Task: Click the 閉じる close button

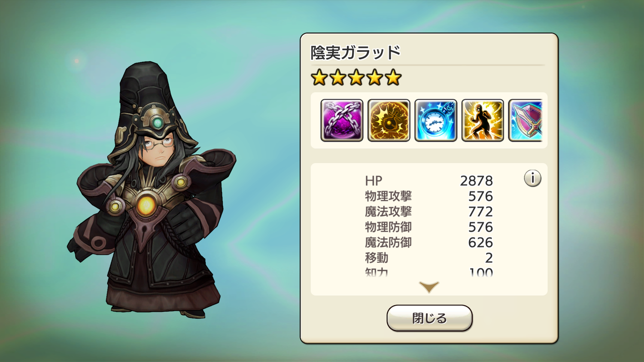Action: pyautogui.click(x=429, y=318)
